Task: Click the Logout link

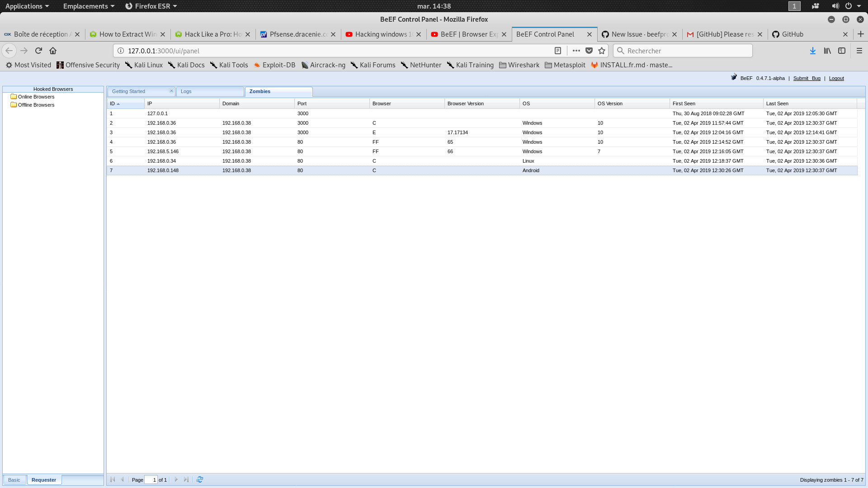Action: (x=836, y=78)
